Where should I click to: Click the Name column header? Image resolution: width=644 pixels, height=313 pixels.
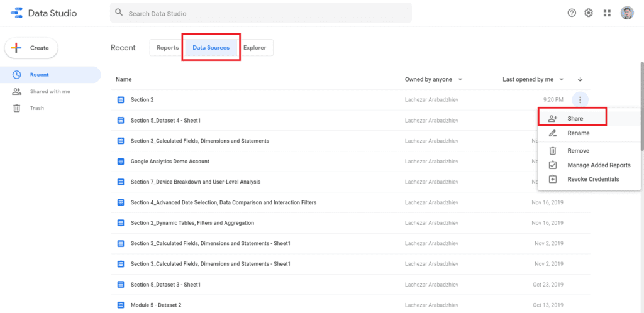point(124,80)
